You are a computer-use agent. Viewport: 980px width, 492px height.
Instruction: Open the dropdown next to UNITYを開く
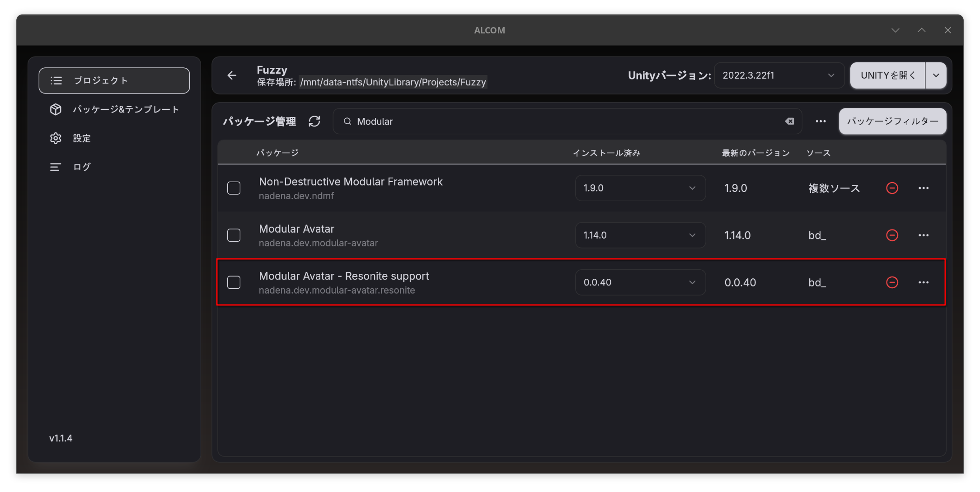point(936,75)
